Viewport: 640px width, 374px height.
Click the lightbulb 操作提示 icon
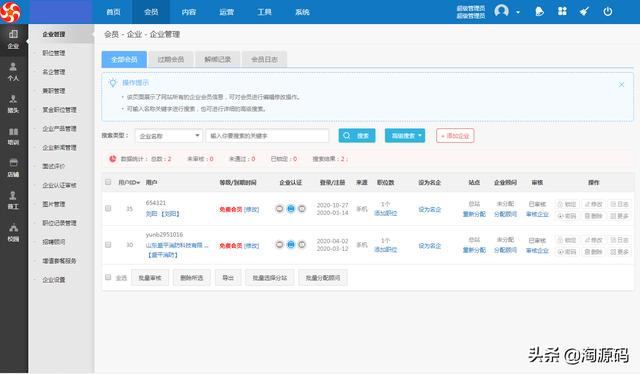113,82
